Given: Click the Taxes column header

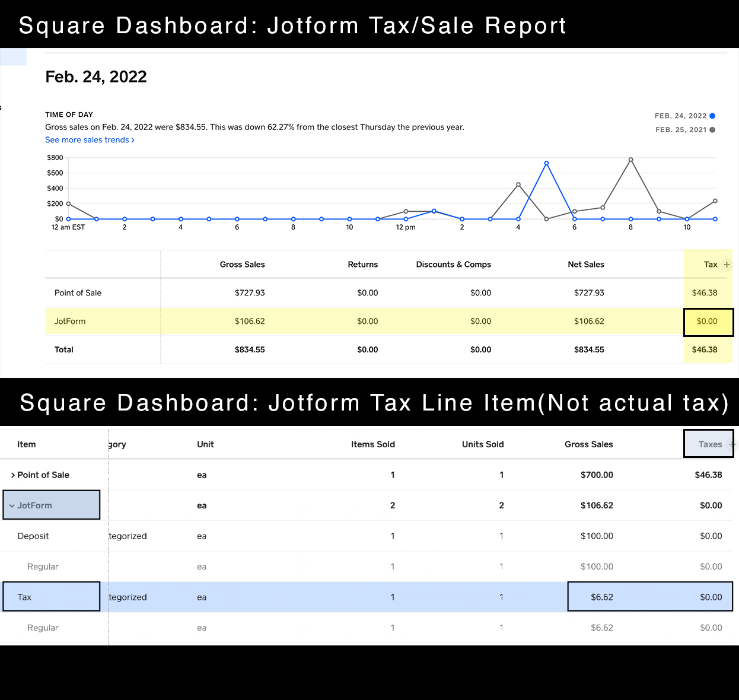Looking at the screenshot, I should coord(709,444).
